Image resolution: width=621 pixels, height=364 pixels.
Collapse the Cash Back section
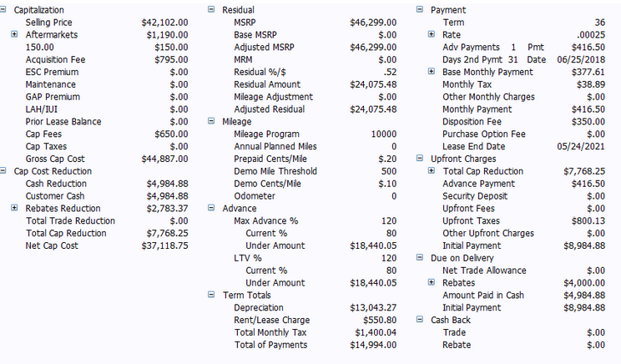pyautogui.click(x=420, y=319)
